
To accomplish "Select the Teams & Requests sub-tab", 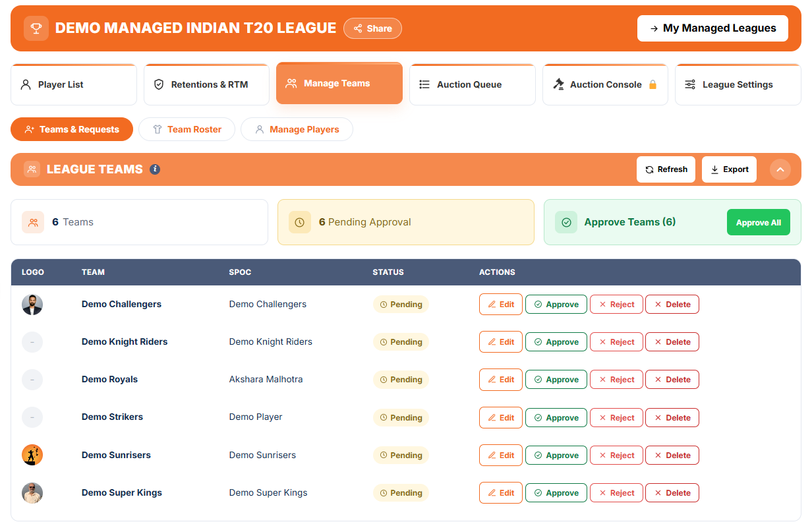I will (72, 129).
